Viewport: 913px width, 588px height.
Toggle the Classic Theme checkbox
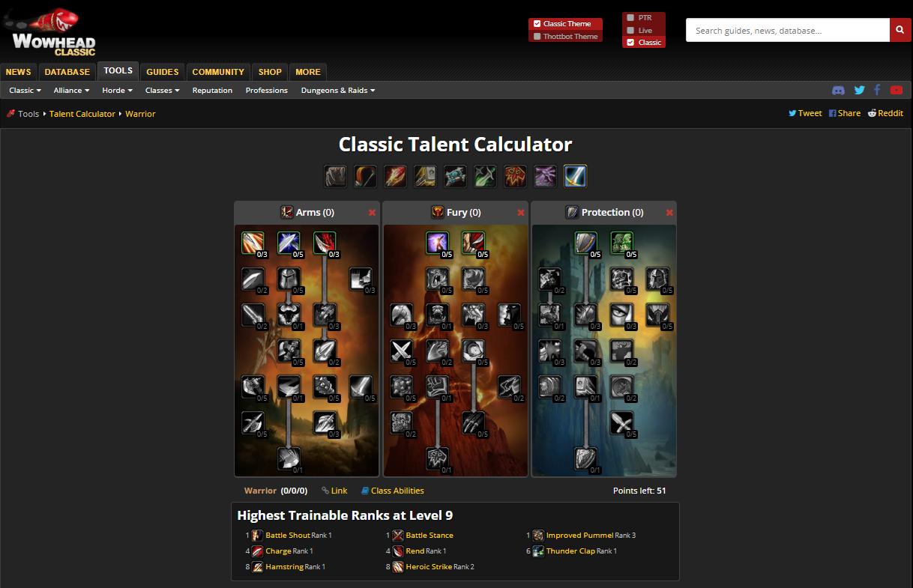pyautogui.click(x=537, y=24)
